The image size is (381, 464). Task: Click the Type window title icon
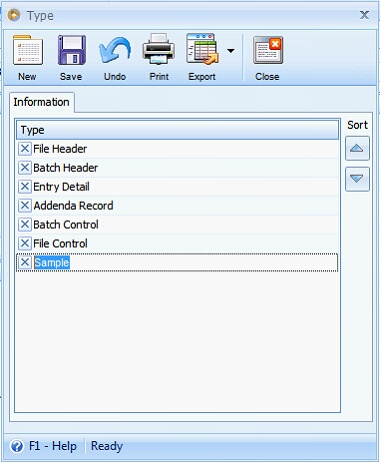pos(14,15)
